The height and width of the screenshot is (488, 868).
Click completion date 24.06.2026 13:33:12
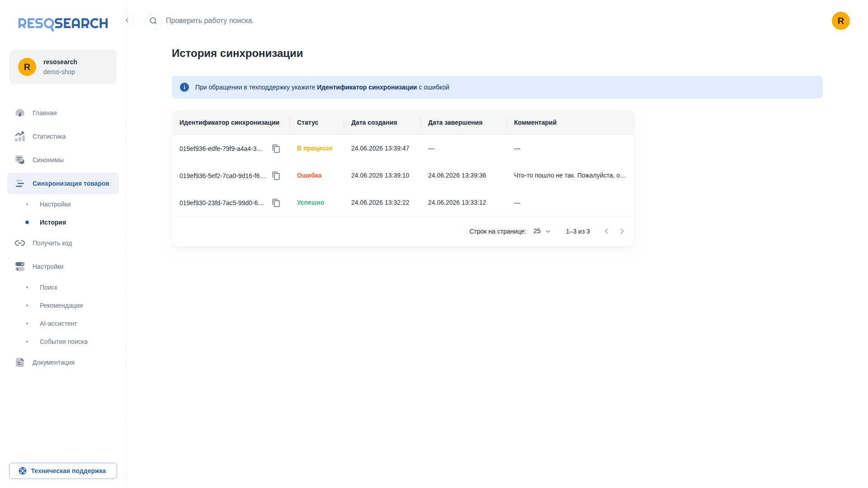point(457,202)
